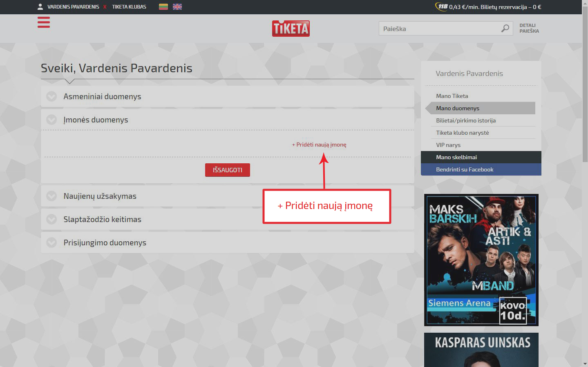Click Įmonės duomenys heading text

(96, 120)
